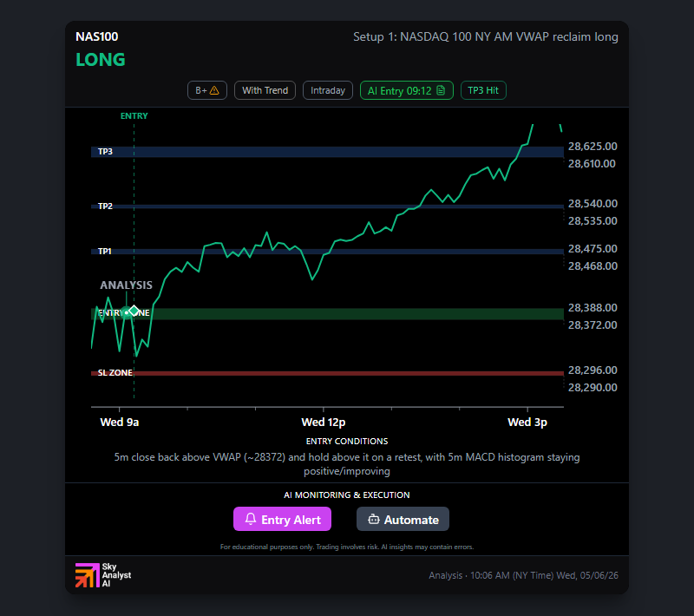
Task: Click the 28,296.00 price value
Action: click(x=593, y=370)
